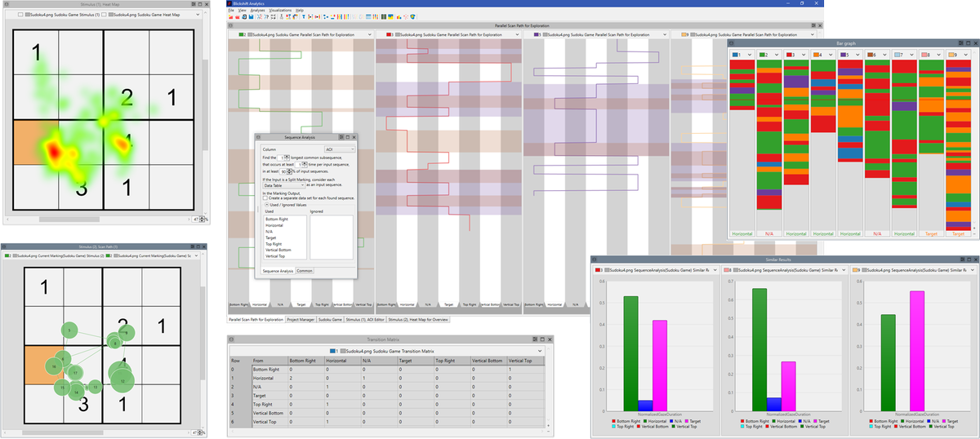The image size is (980, 439).
Task: Click the red participant 3 color swatch
Action: coord(388,35)
